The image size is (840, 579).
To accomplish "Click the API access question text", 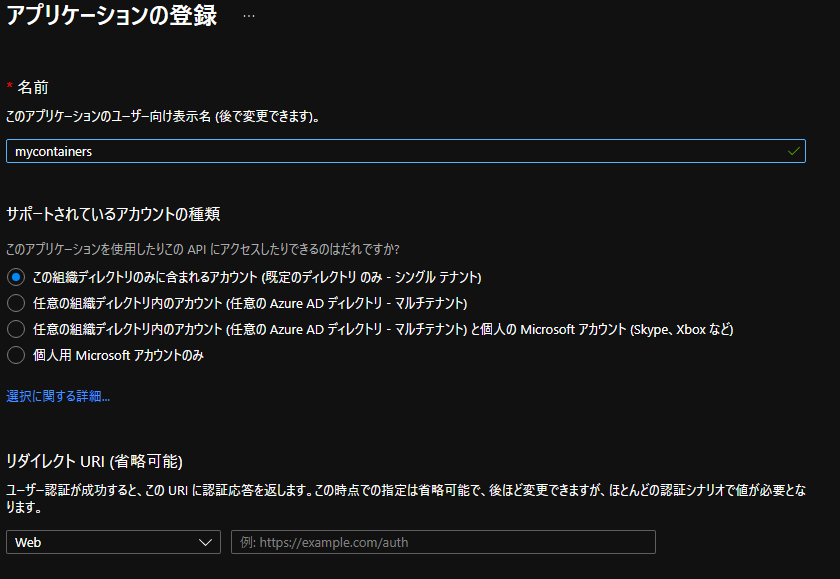I will (x=202, y=249).
